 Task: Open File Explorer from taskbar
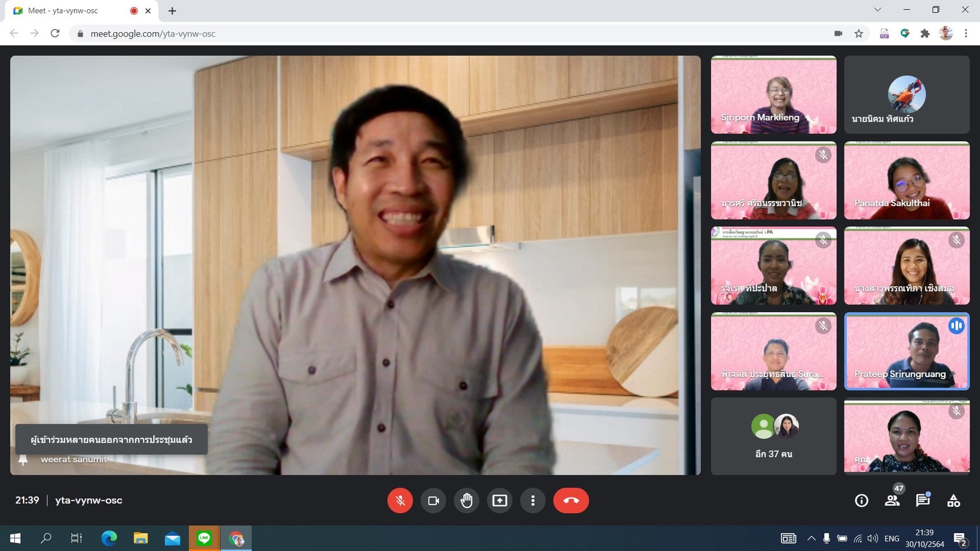(x=141, y=538)
